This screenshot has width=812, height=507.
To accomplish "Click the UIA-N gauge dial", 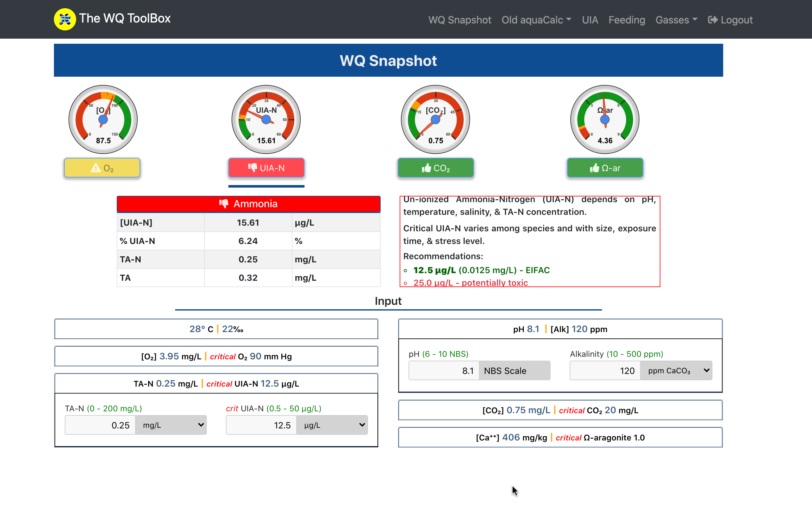I will pyautogui.click(x=266, y=119).
